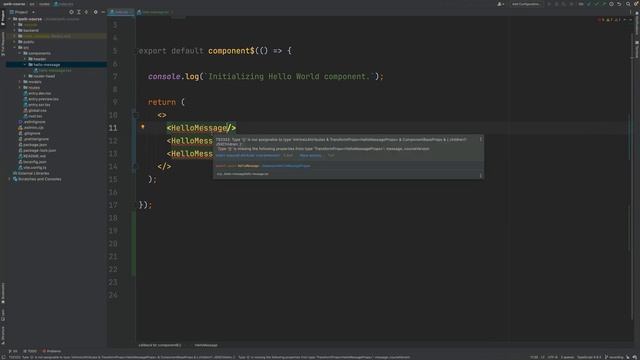Click the Debug bug icon in toolbar

tap(556, 4)
